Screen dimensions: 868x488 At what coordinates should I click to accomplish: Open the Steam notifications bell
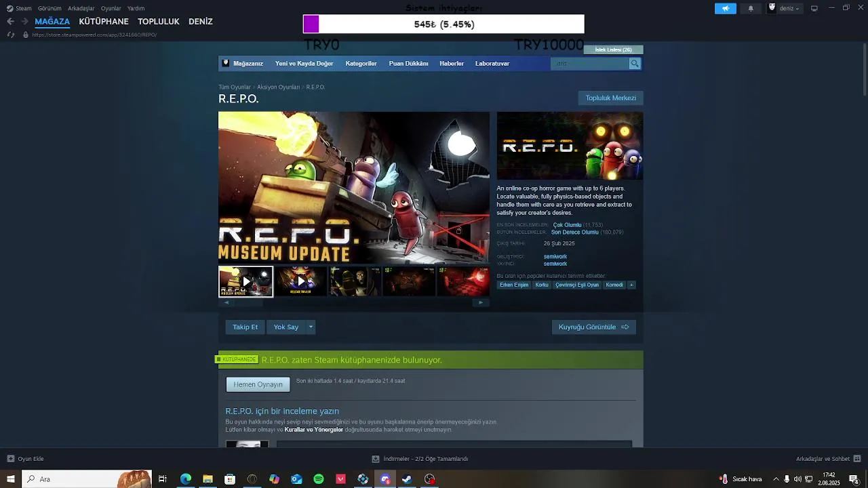751,8
